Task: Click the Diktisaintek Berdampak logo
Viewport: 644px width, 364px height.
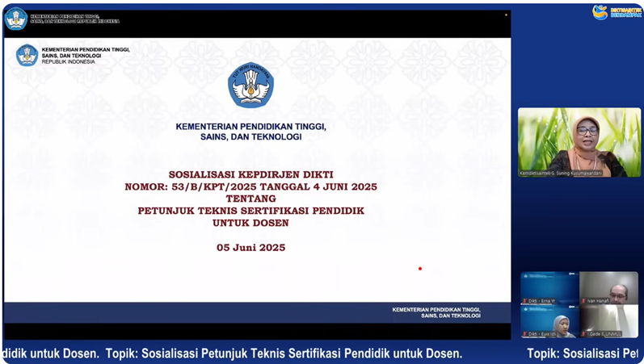Action: click(x=617, y=12)
